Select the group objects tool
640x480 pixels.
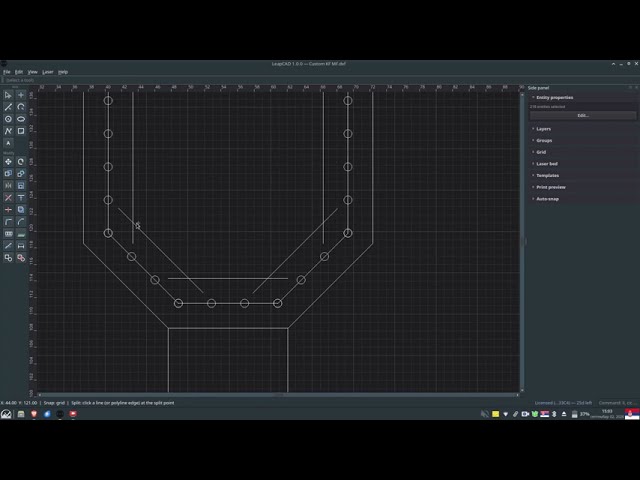pos(8,258)
